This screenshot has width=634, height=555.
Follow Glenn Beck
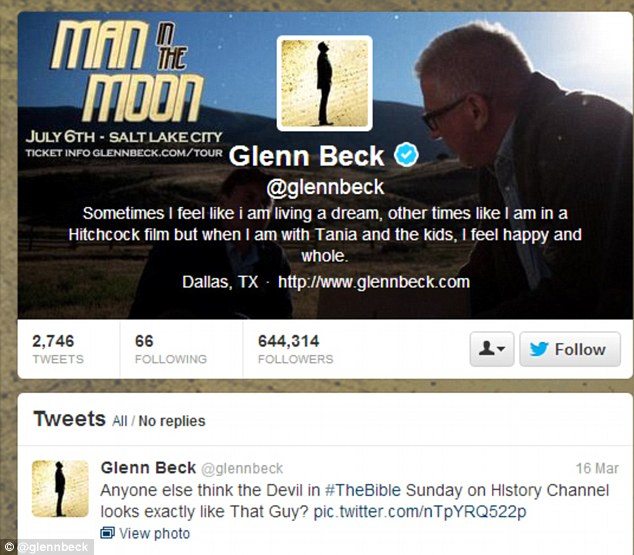click(570, 349)
